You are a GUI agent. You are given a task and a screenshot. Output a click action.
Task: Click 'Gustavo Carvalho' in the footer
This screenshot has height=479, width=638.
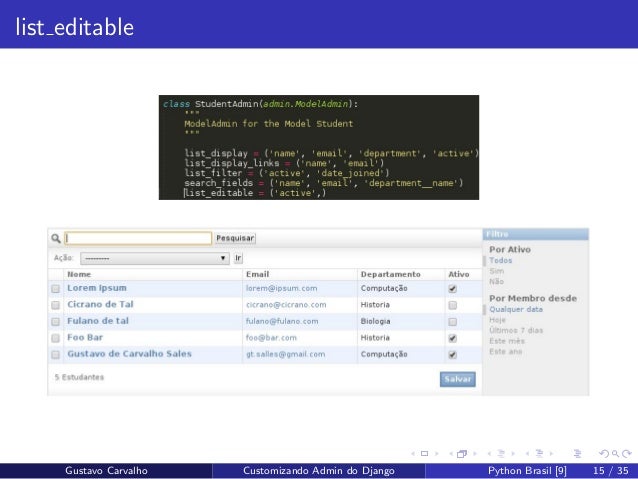[x=106, y=471]
